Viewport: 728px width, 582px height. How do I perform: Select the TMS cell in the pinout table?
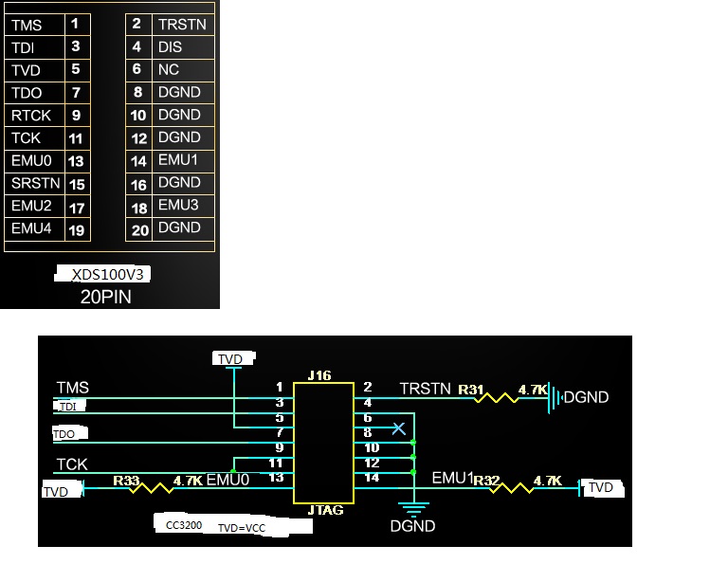click(x=34, y=25)
